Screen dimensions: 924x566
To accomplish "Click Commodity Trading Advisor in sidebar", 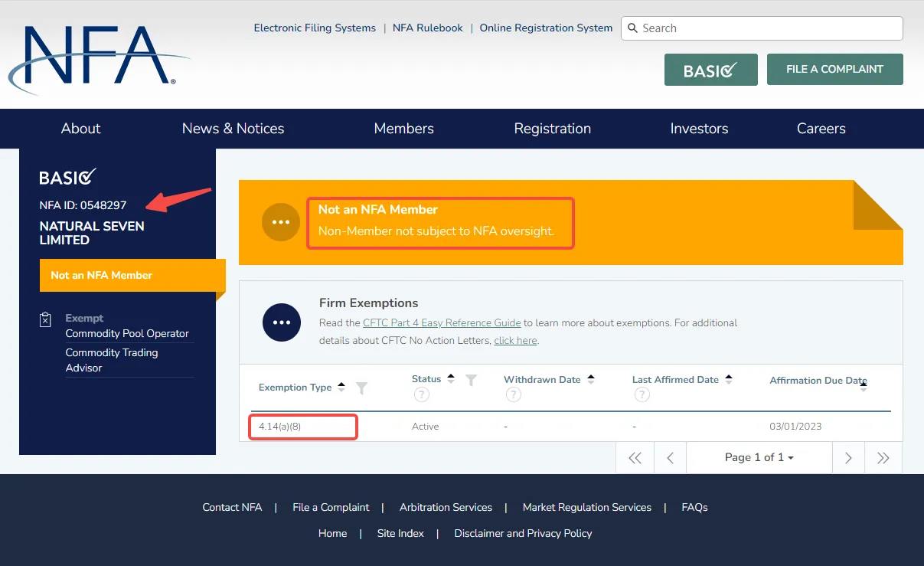I will coord(112,360).
